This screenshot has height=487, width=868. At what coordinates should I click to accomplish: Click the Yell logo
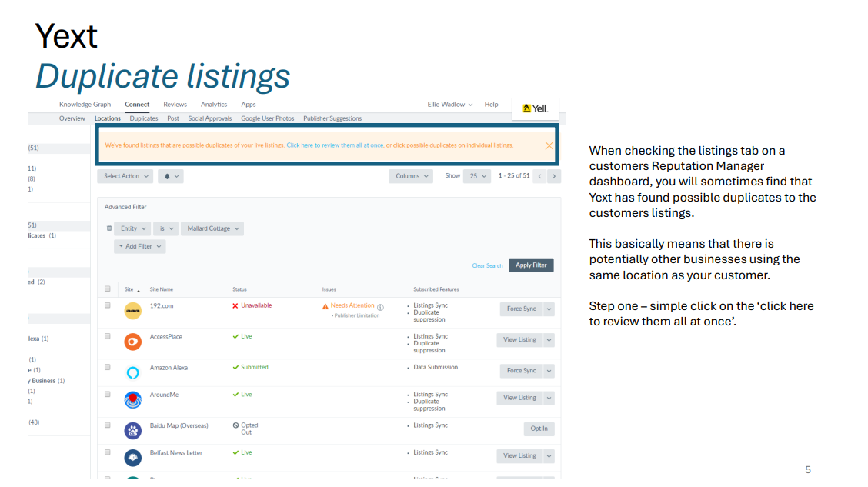[536, 108]
